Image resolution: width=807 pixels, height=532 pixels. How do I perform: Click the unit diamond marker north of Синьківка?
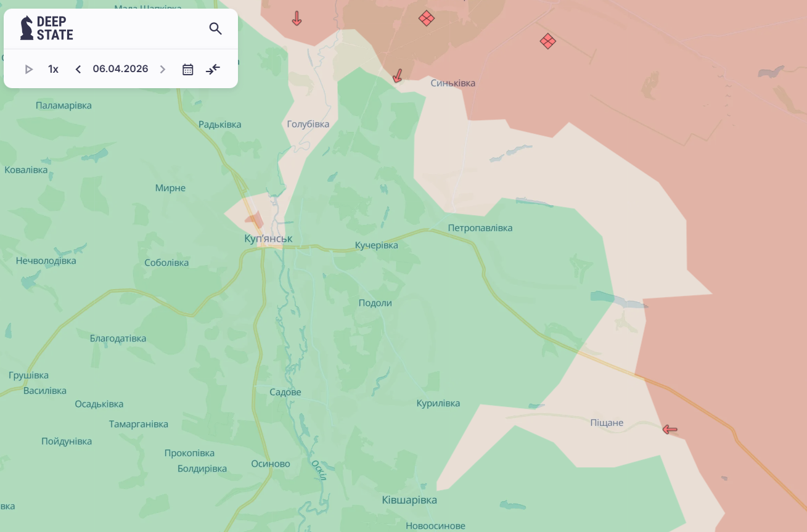pos(426,18)
